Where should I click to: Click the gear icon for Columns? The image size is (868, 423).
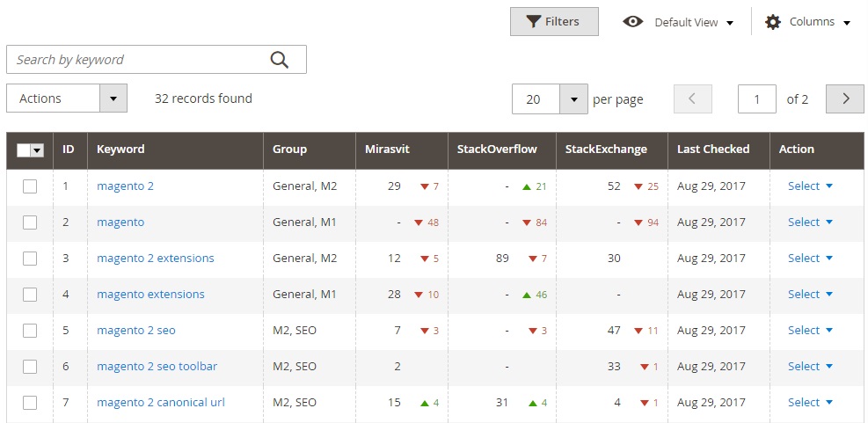click(773, 22)
